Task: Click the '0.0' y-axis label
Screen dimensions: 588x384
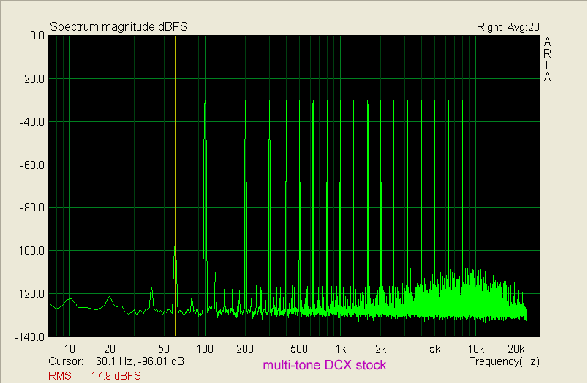Action: coord(37,36)
